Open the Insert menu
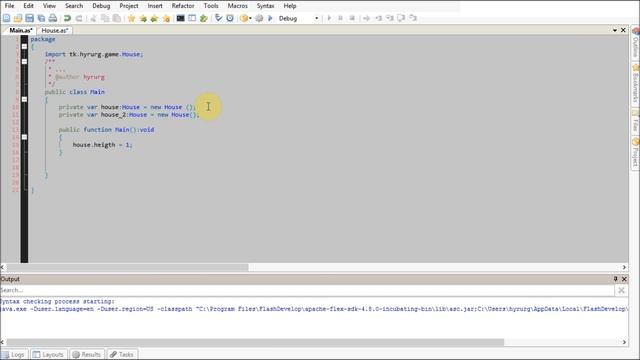Viewport: 640px width, 360px height. (155, 6)
